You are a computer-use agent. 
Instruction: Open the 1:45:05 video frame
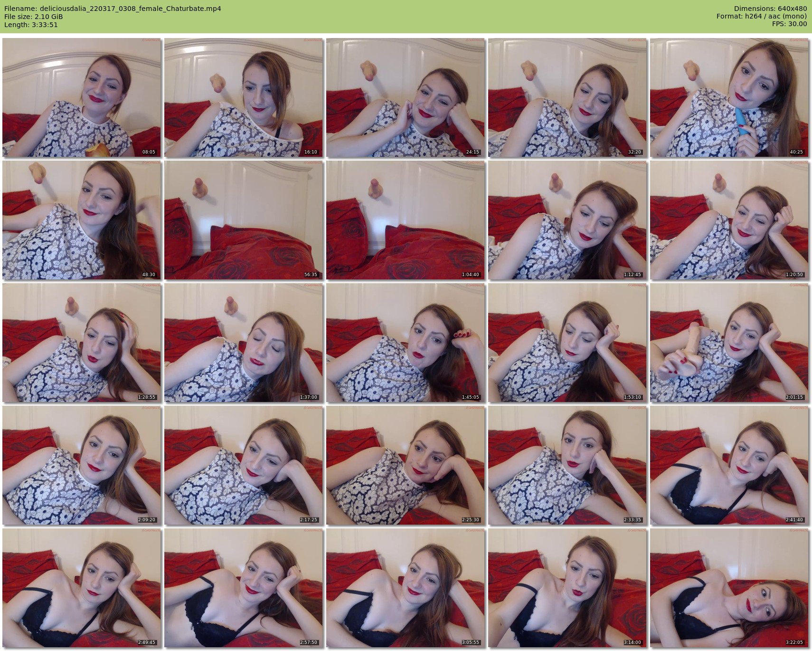406,343
